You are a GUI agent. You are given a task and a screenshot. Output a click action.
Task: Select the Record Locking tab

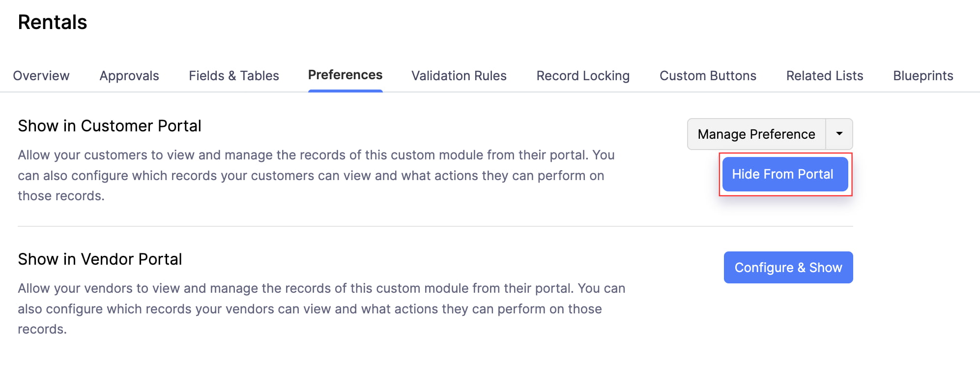click(583, 75)
